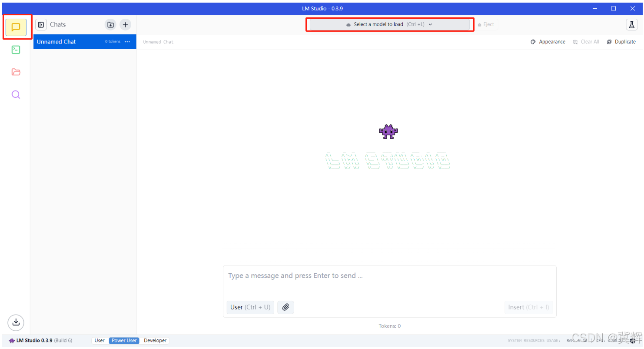This screenshot has height=349, width=644.
Task: Click the Insert (Ctrl + I) button
Action: [x=529, y=307]
